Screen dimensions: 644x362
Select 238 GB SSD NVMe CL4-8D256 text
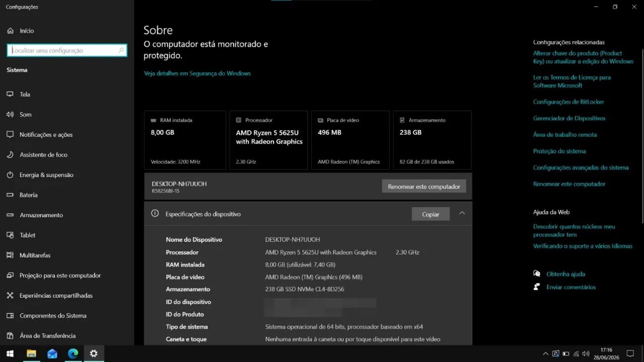[304, 289]
